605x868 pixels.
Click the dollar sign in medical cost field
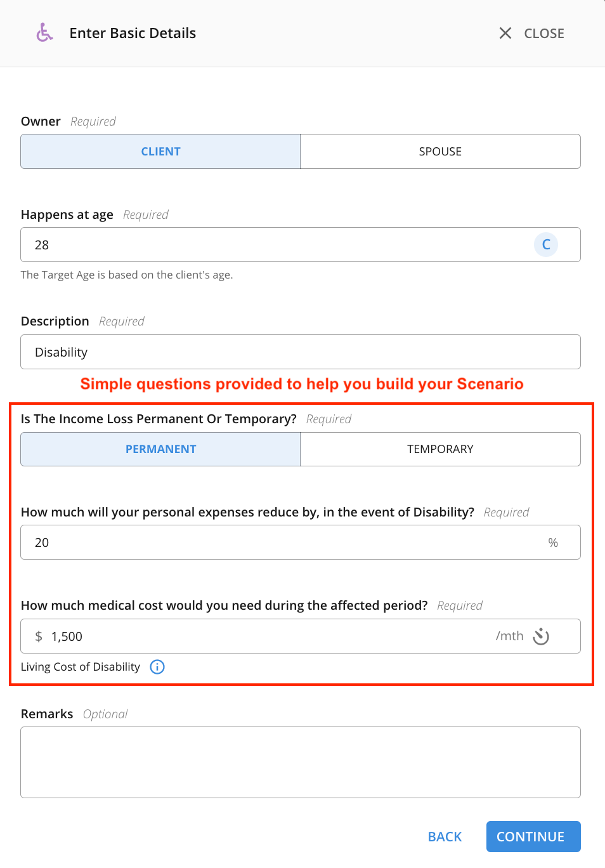pyautogui.click(x=39, y=636)
